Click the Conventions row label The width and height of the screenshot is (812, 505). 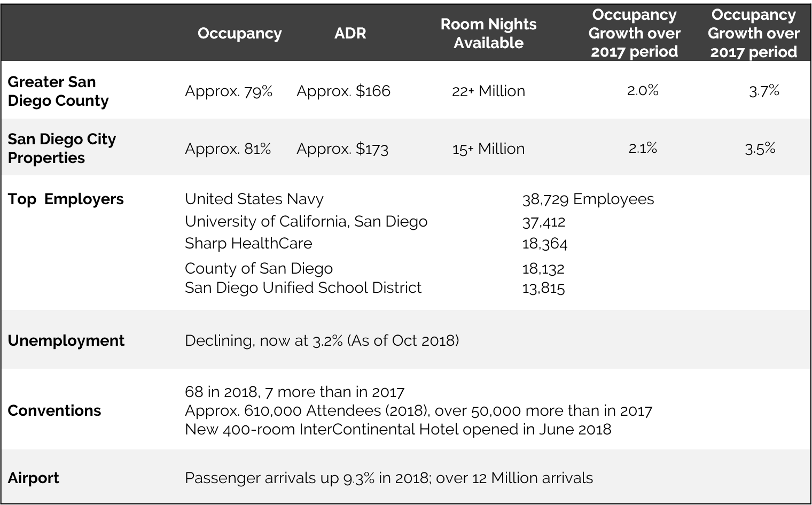point(54,410)
